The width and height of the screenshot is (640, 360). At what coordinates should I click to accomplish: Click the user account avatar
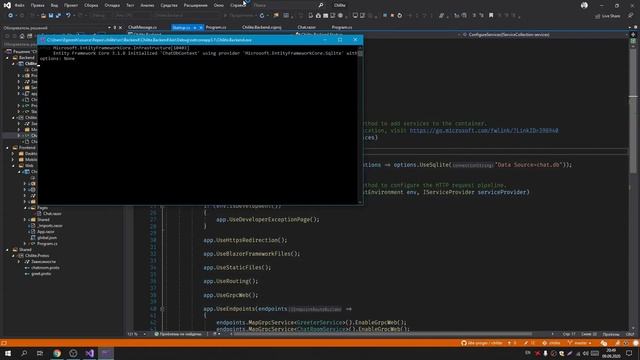584,5
